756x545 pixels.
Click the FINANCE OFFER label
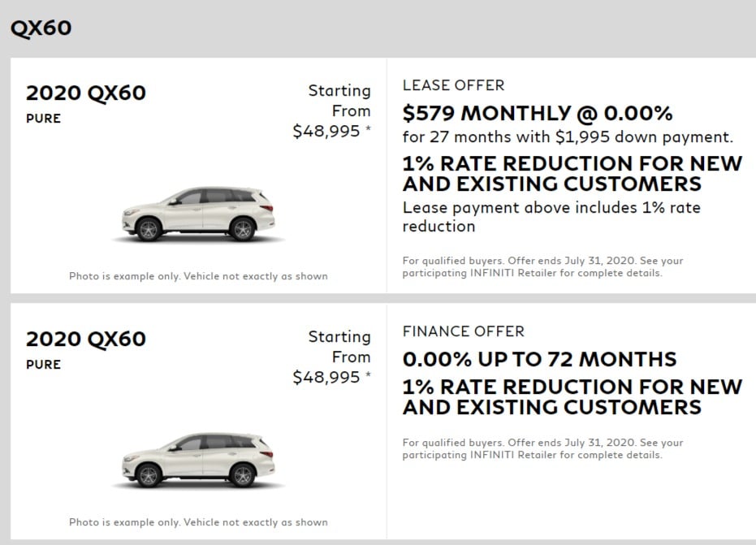[464, 331]
